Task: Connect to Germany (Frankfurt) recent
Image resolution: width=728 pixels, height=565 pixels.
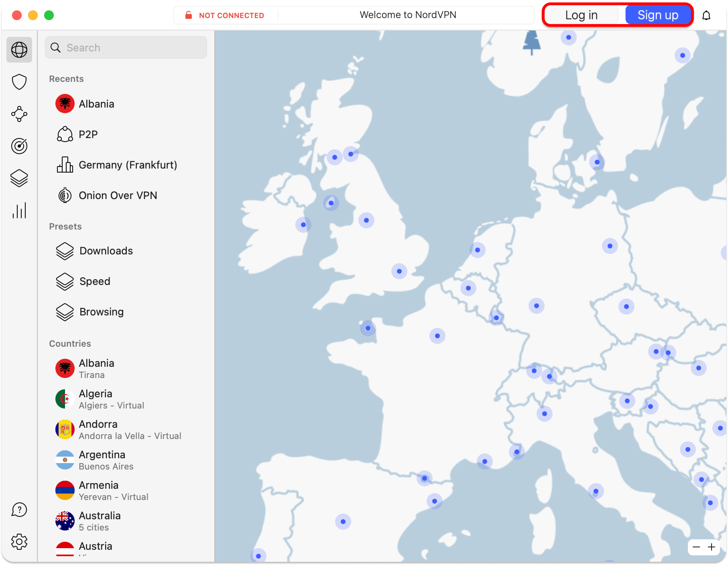Action: pos(128,165)
